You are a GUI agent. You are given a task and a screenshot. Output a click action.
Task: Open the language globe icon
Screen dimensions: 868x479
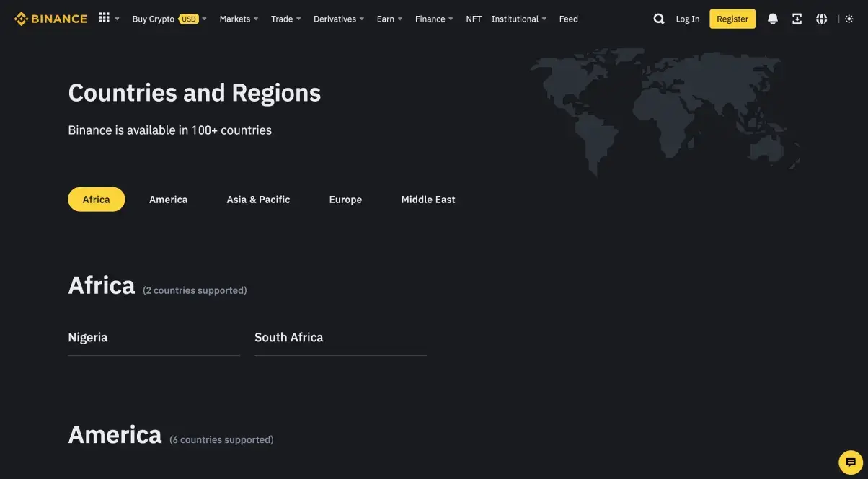click(822, 19)
